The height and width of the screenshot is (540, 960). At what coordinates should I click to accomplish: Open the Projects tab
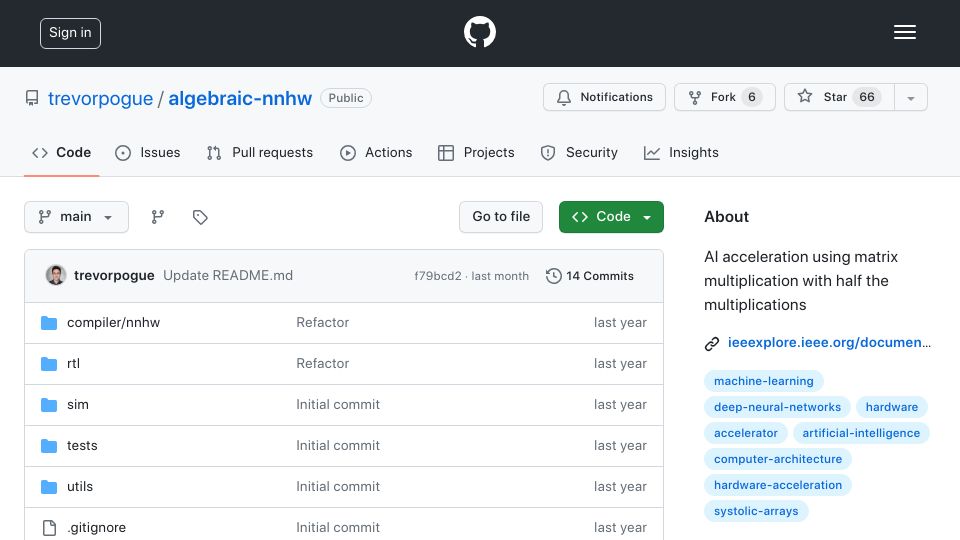[476, 152]
